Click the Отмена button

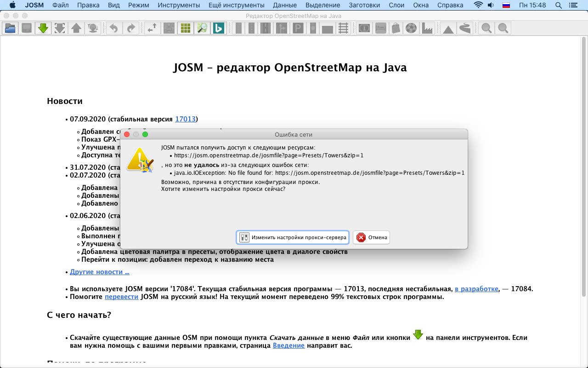click(x=372, y=237)
